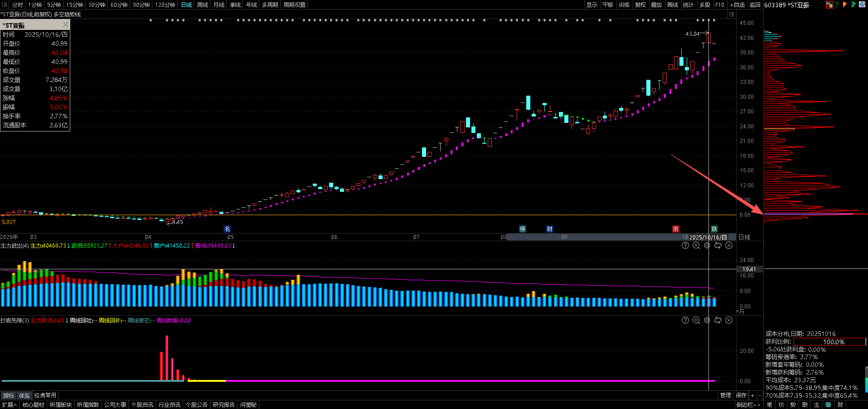Open settings gear for 主力进出 indicator
The height and width of the screenshot is (409, 868).
tap(707, 245)
